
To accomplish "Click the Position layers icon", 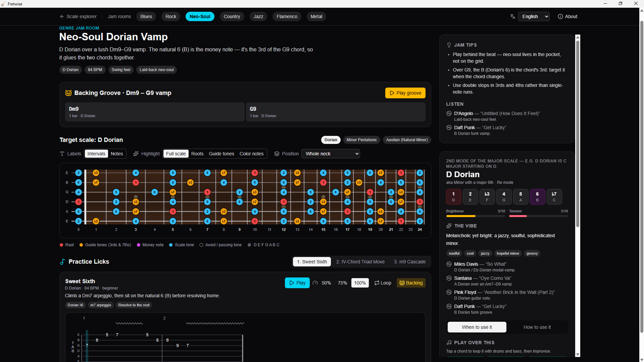I will (x=277, y=154).
